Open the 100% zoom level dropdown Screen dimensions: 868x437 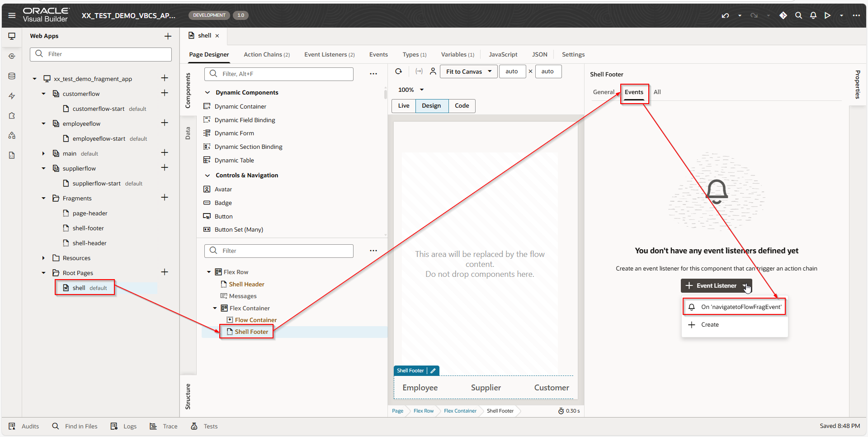[x=410, y=89]
